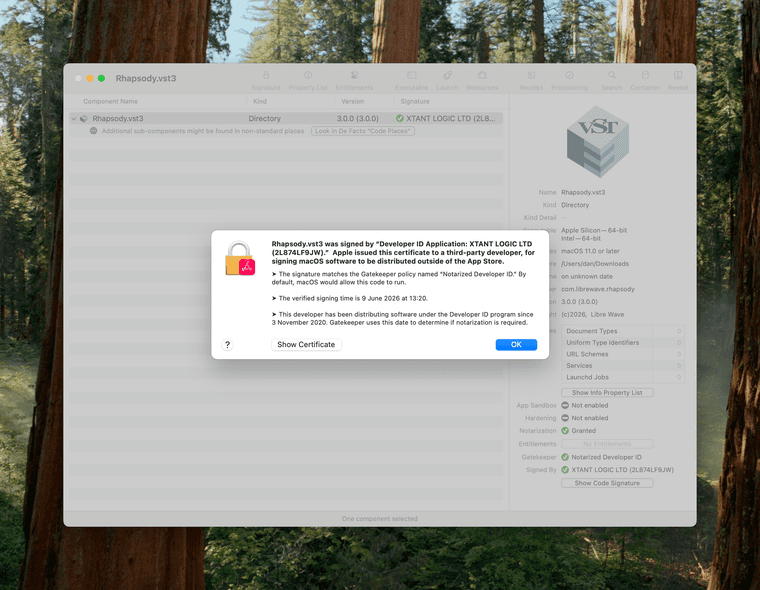Click the Signed By green checkmark icon

coord(565,469)
